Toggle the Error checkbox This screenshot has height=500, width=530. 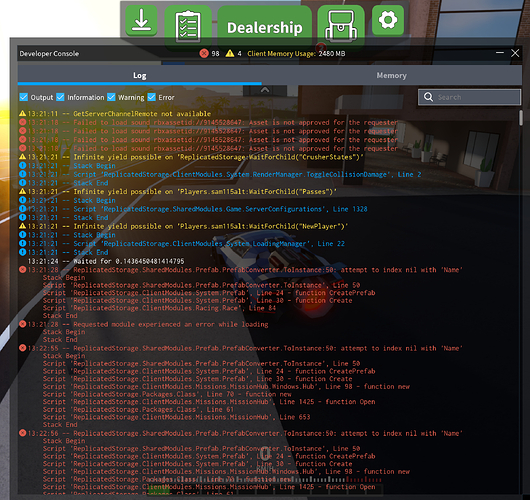152,97
